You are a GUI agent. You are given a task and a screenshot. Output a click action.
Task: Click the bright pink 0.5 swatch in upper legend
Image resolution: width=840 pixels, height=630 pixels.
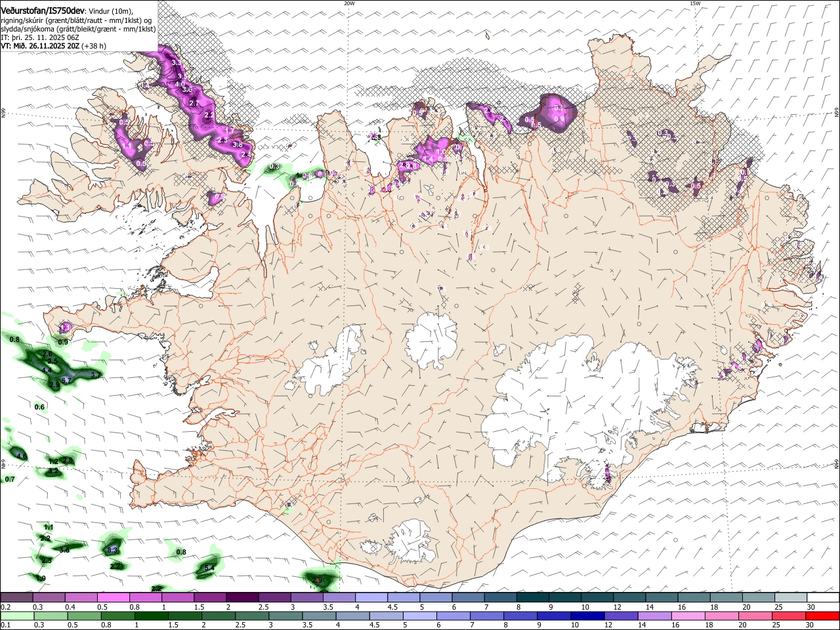(x=113, y=598)
